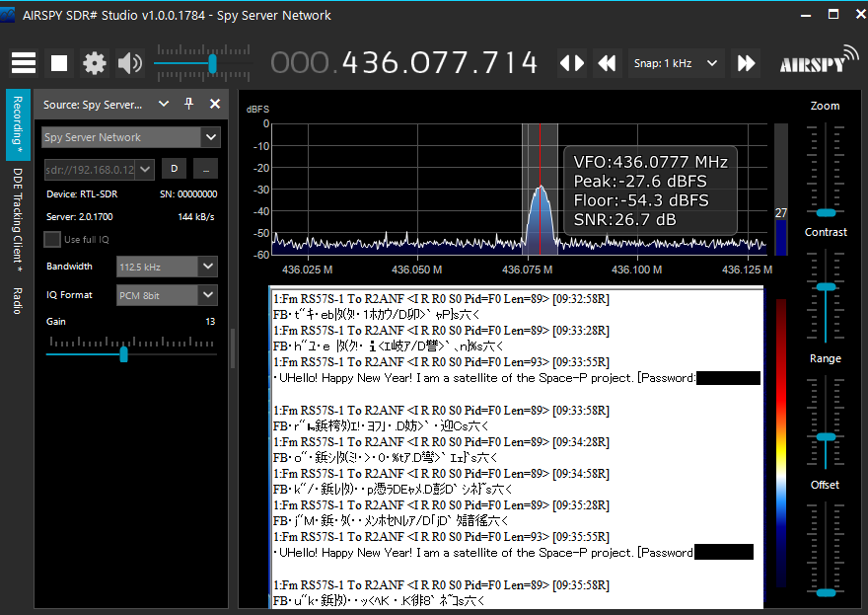Click the Device: RTL-SDR label
Screen dimensions: 868x615
pos(82,193)
